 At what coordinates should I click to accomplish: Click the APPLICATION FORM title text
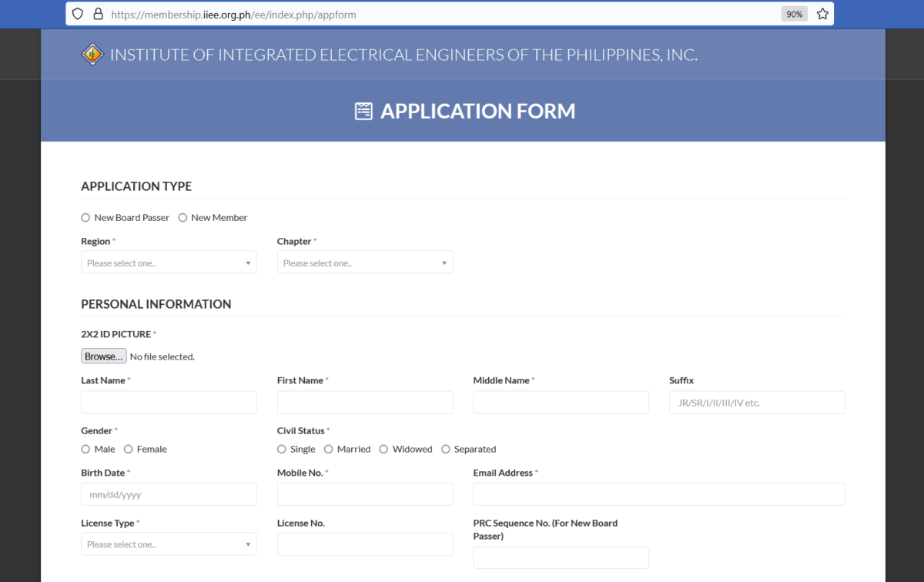tap(478, 111)
